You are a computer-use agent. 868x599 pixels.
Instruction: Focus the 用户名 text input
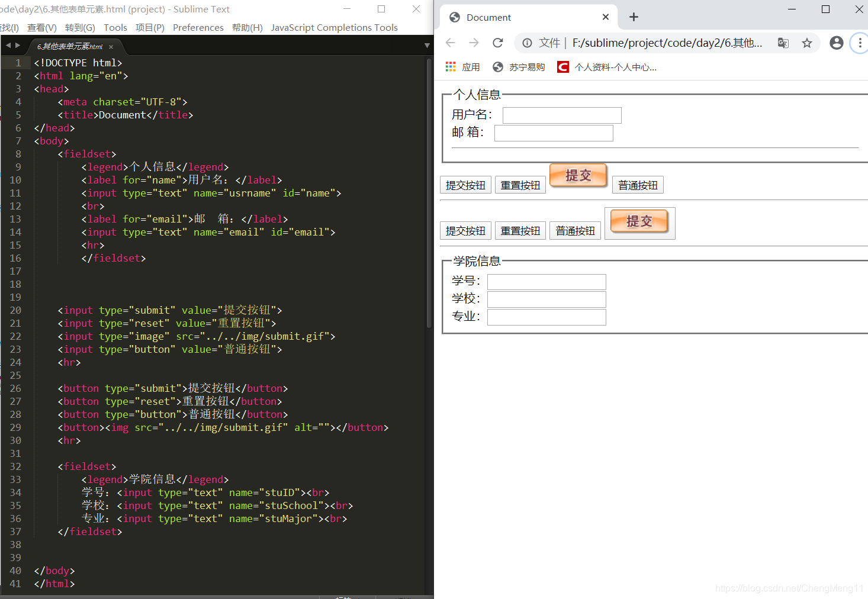[562, 115]
